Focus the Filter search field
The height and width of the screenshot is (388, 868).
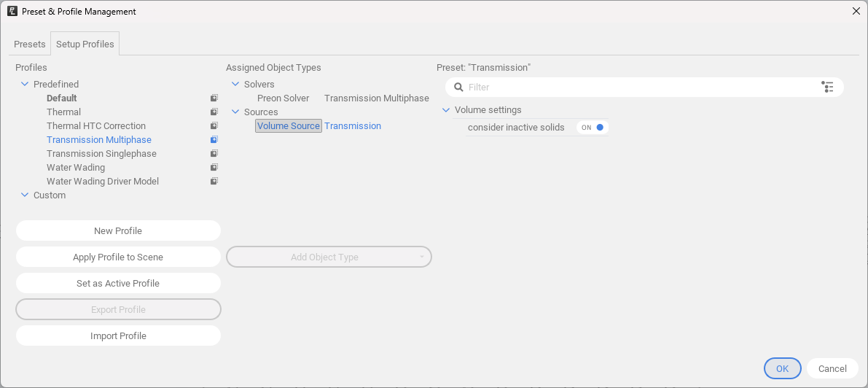(644, 87)
